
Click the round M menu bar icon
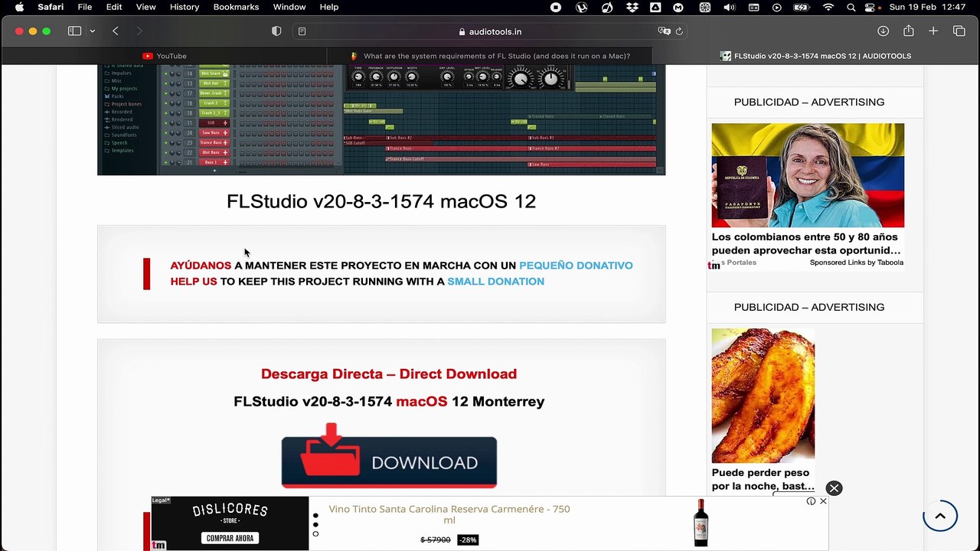(678, 7)
